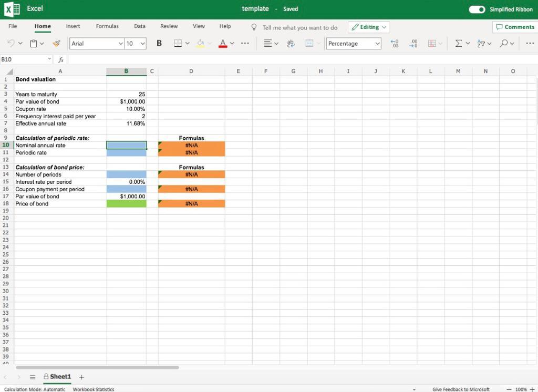Click the Conditional Formatting icon
Image resolution: width=538 pixels, height=392 pixels.
click(x=432, y=43)
